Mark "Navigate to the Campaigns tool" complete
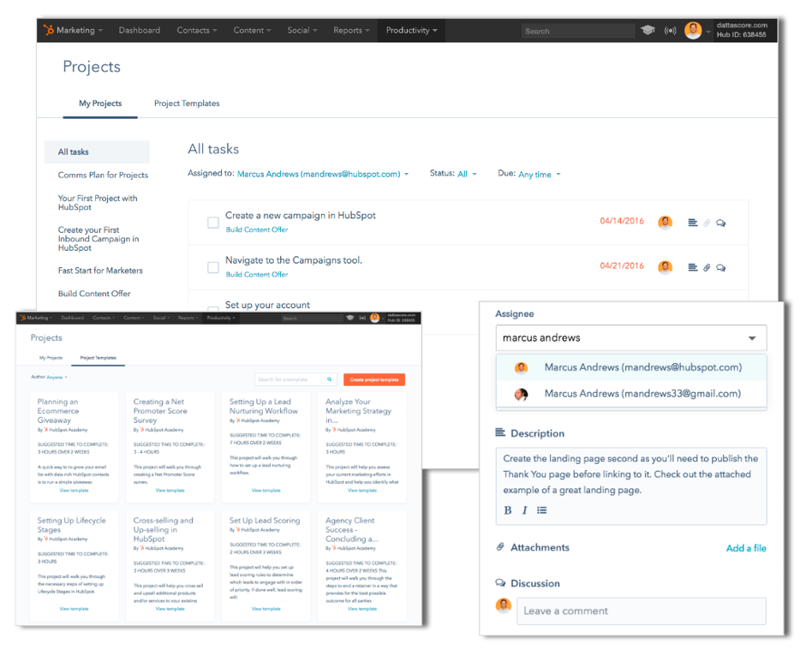The height and width of the screenshot is (655, 812). click(212, 265)
